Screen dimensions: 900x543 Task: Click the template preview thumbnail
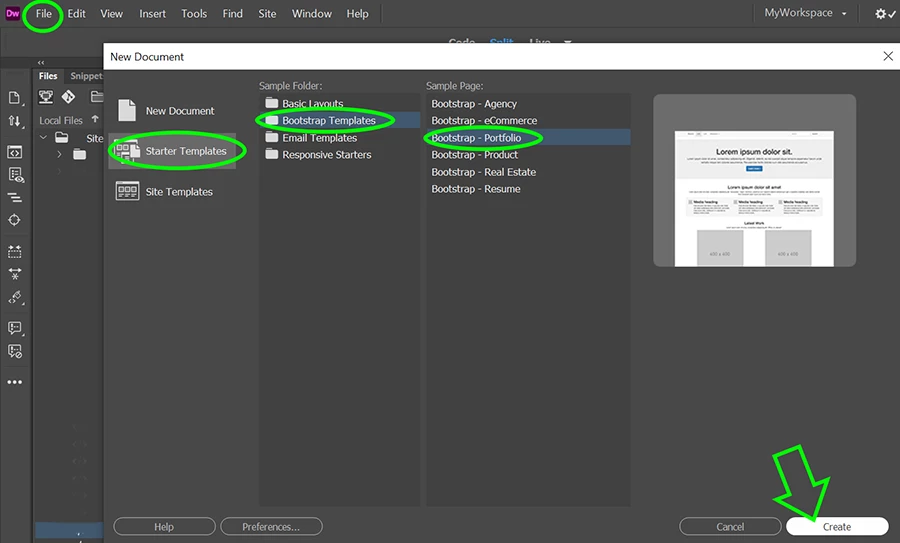[754, 199]
